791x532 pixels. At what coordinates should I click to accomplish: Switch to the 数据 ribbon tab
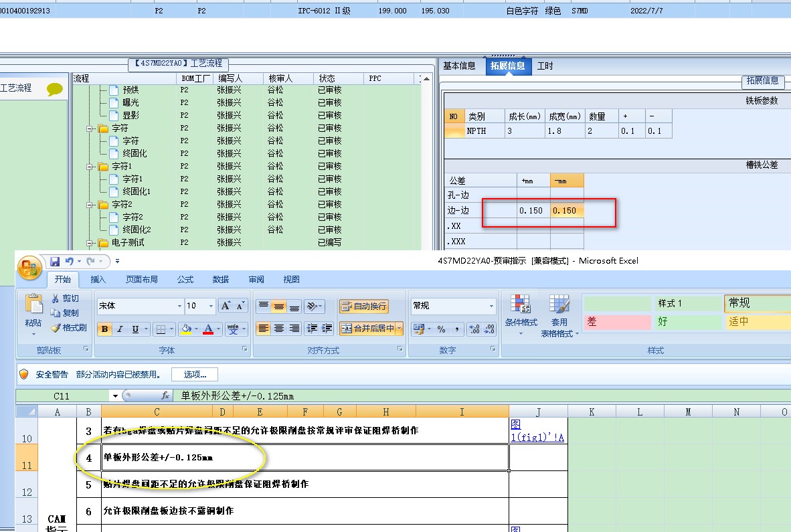click(x=220, y=279)
